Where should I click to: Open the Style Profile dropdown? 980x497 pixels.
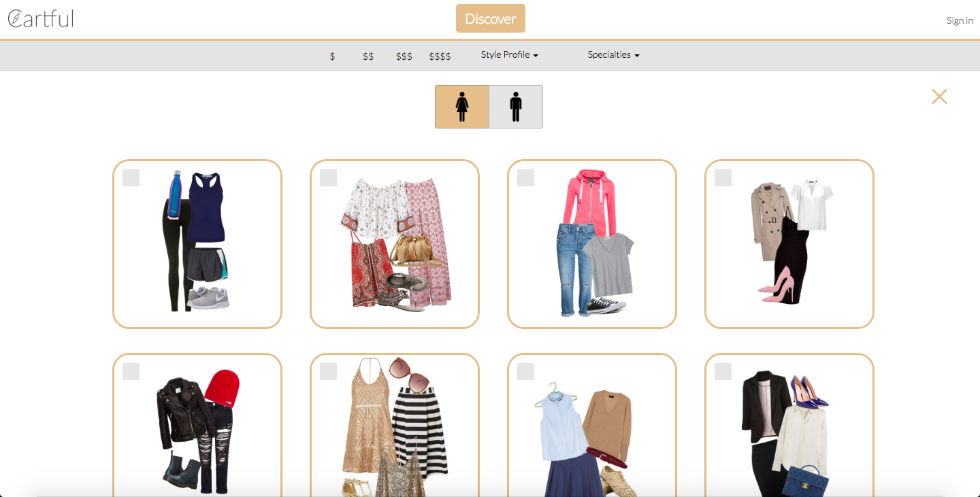508,54
